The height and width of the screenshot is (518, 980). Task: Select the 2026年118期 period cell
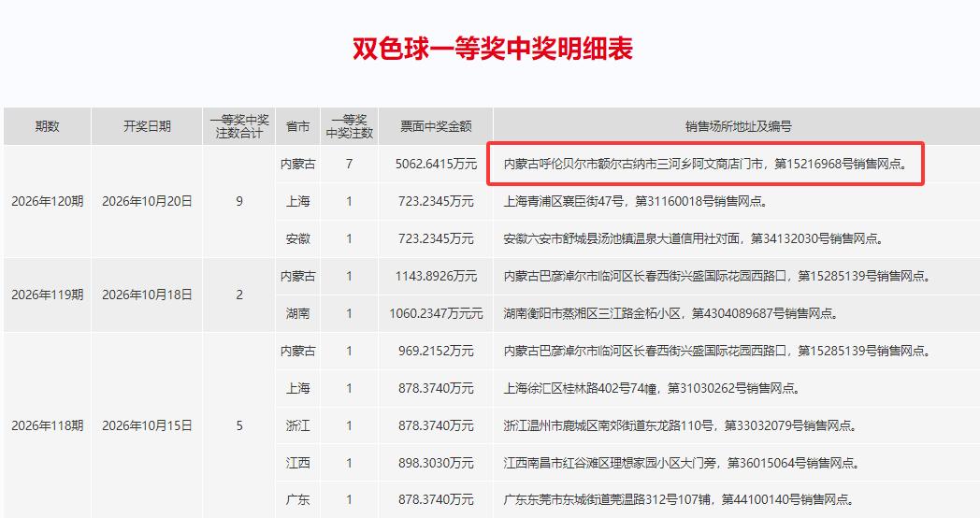(48, 425)
